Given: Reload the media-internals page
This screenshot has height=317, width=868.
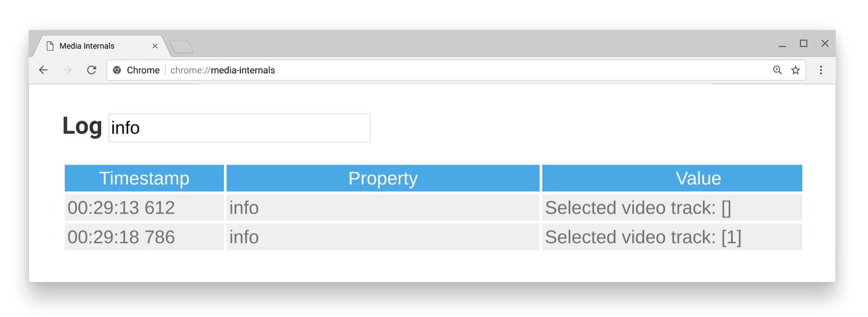Looking at the screenshot, I should 92,70.
